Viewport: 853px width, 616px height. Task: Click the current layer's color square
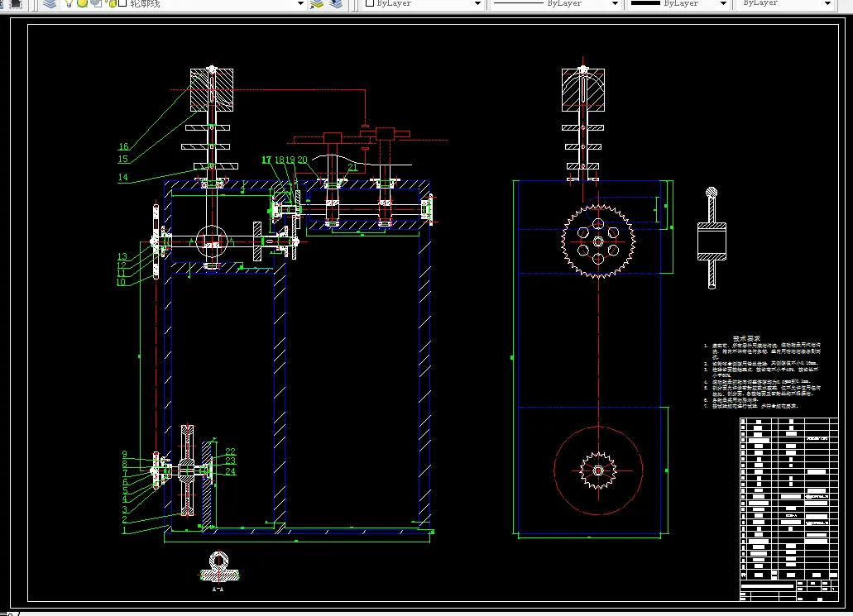coord(122,3)
